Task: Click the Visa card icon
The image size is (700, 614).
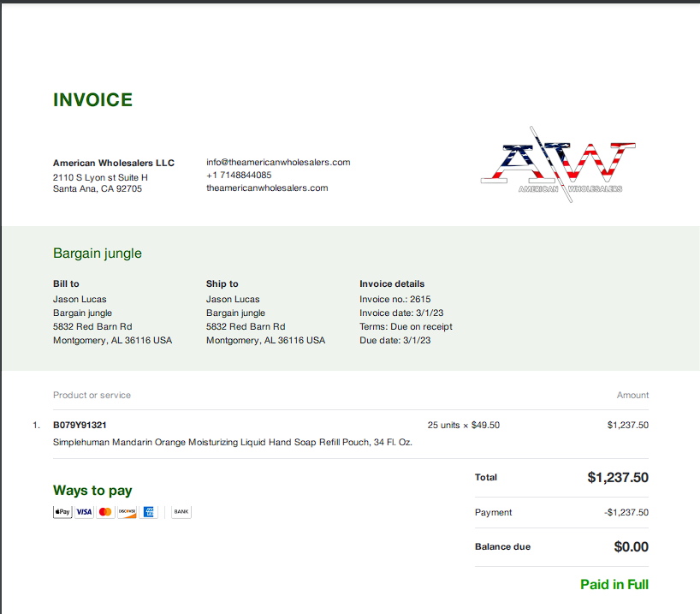Action: (x=84, y=512)
